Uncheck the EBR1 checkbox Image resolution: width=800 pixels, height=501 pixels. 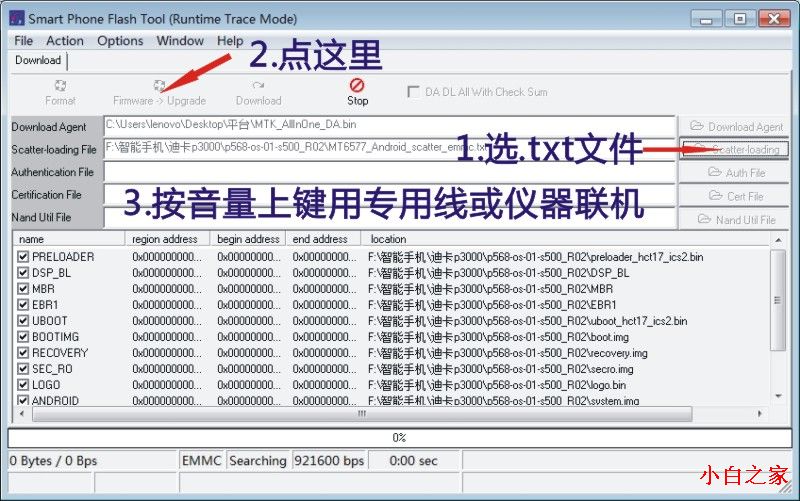[23, 305]
